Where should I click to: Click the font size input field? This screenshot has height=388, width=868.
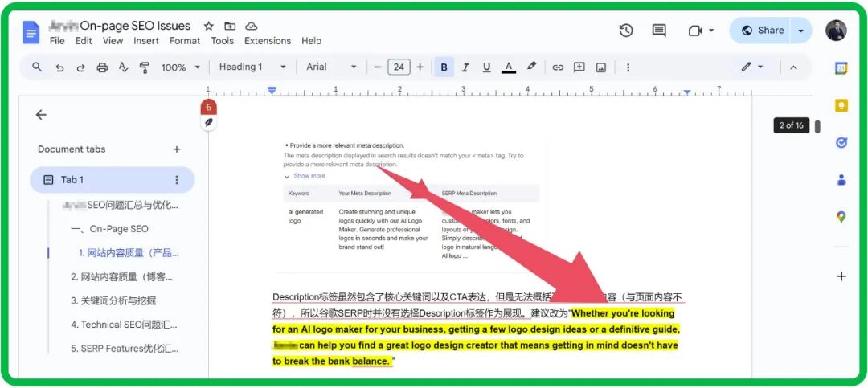tap(399, 67)
